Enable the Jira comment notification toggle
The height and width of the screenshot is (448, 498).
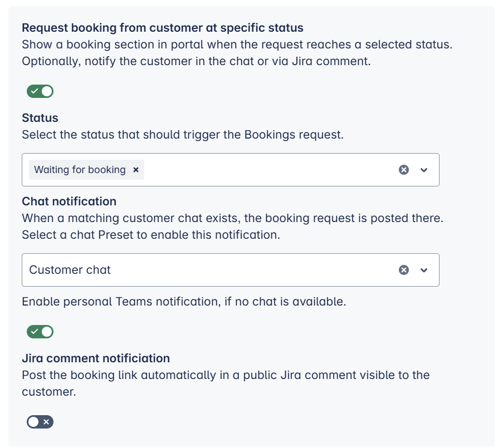(40, 422)
